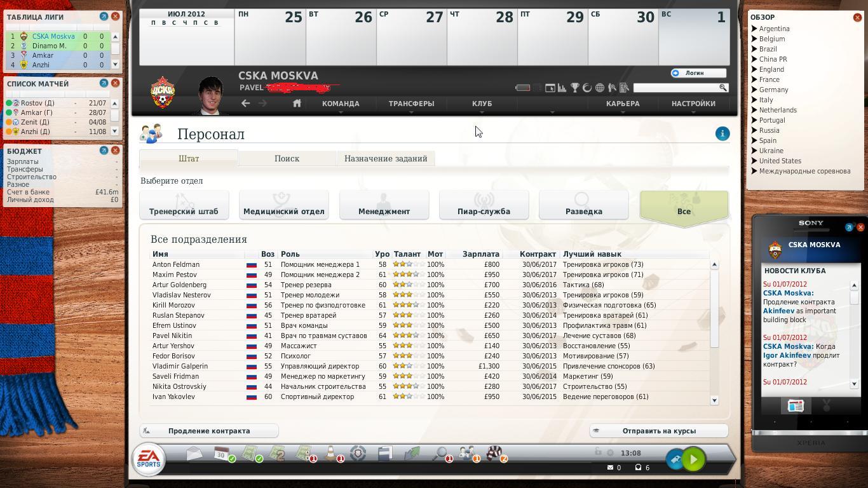Open the trophy competitions icon
The height and width of the screenshot is (488, 868).
[x=574, y=88]
